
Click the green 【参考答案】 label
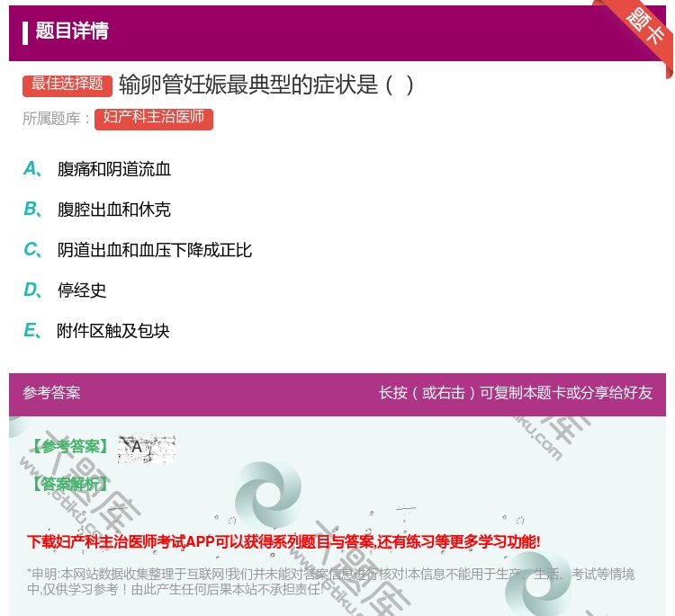70,446
